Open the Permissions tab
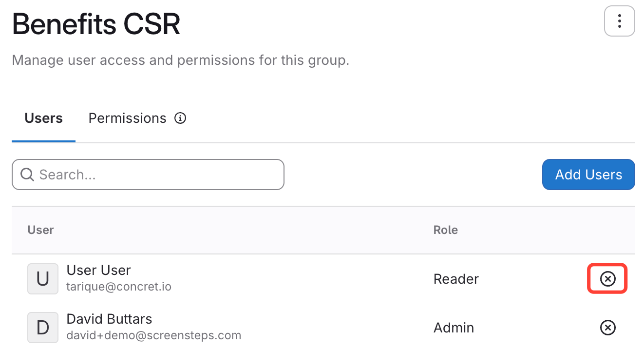The width and height of the screenshot is (644, 350). click(x=127, y=118)
